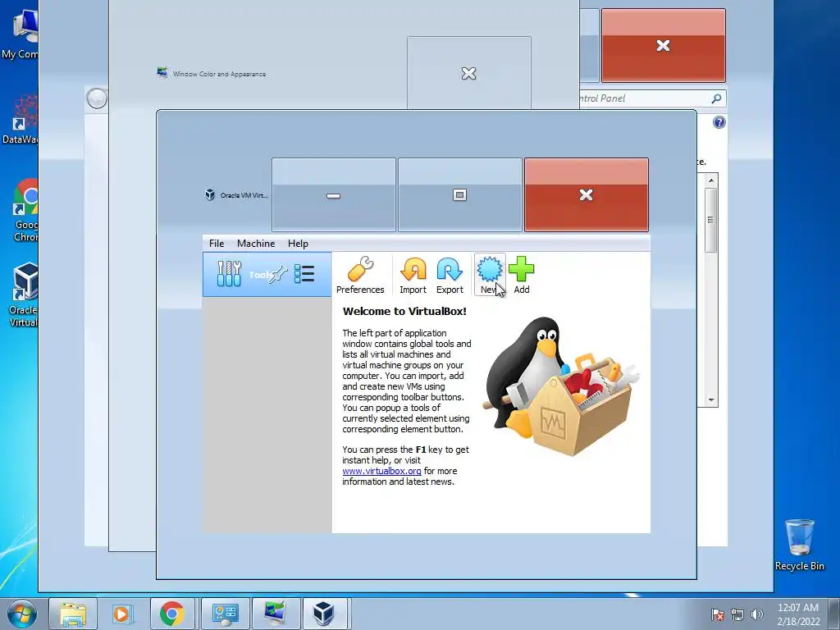840x630 pixels.
Task: Follow the www.virtualbox.org link
Action: pos(382,471)
